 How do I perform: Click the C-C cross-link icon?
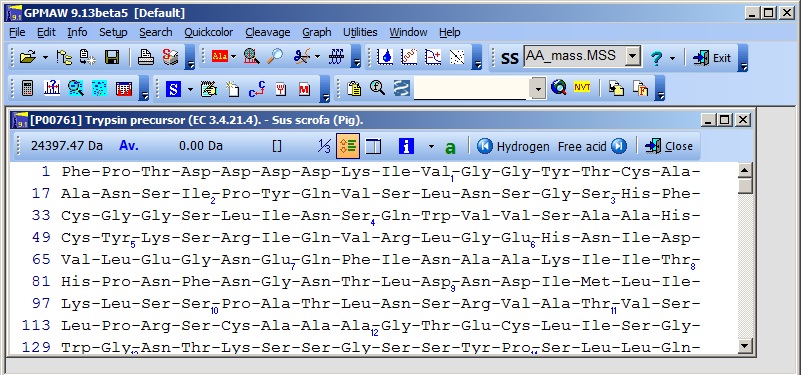257,88
